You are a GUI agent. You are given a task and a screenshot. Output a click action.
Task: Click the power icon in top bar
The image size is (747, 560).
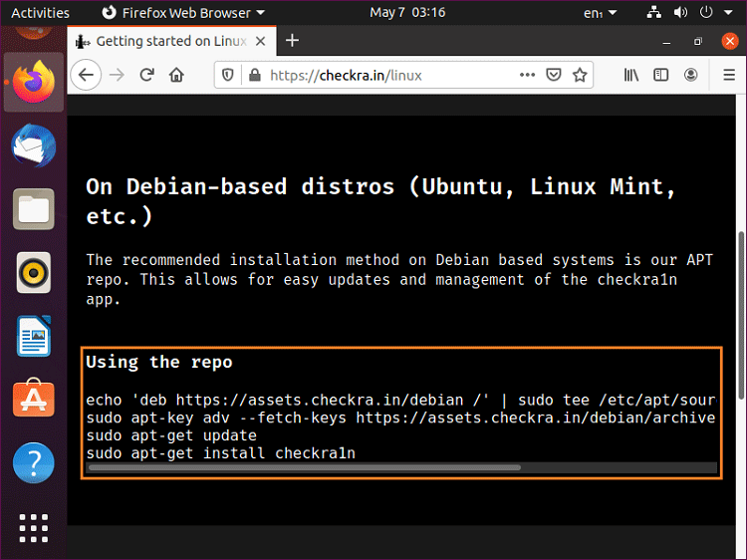[706, 12]
